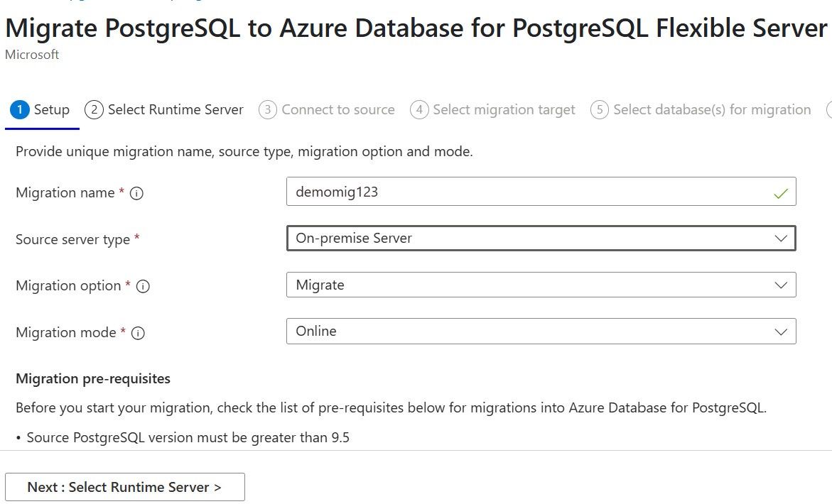Click into the Migration name field

[526, 192]
